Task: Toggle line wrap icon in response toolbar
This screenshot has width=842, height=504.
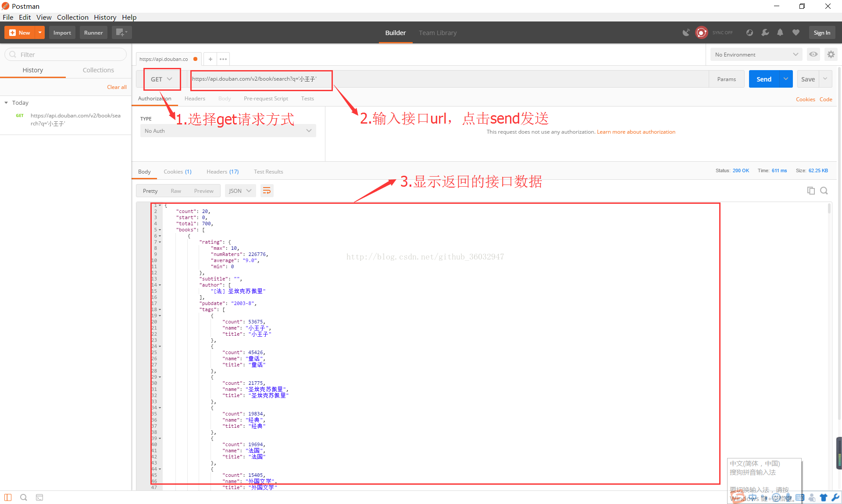Action: click(x=267, y=191)
